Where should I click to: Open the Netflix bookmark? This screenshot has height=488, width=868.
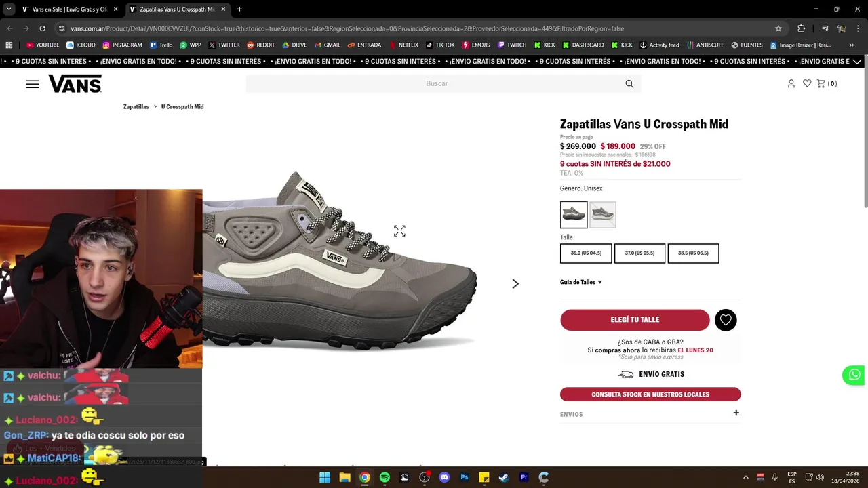(403, 45)
